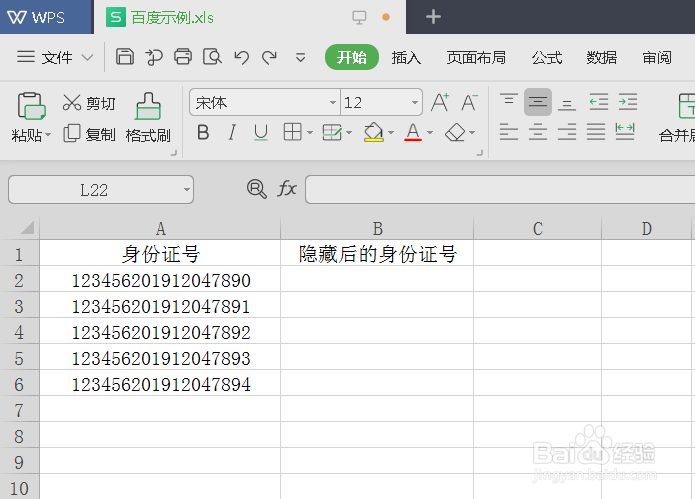The width and height of the screenshot is (695, 499).
Task: Click the new tab plus button
Action: (433, 17)
